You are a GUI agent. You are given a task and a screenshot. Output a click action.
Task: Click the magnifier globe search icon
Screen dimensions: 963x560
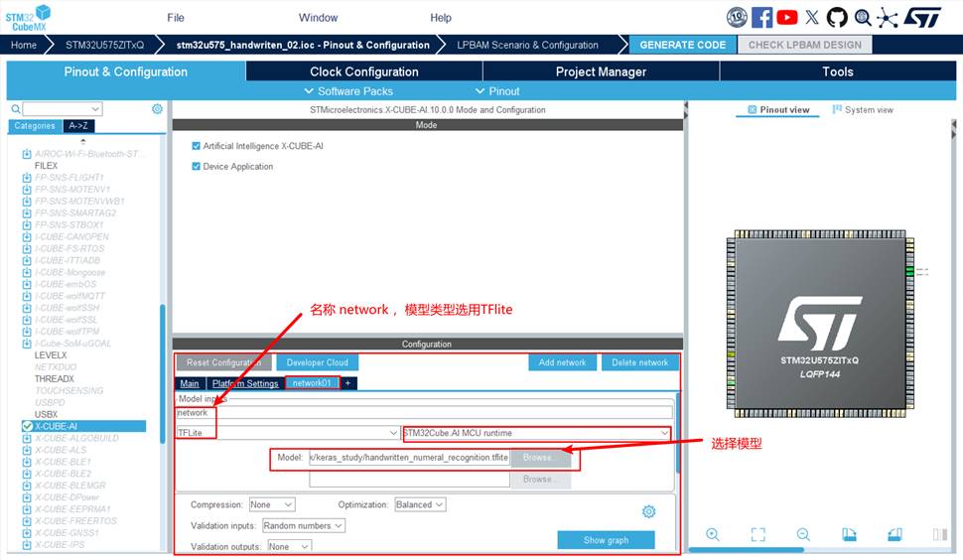(863, 17)
